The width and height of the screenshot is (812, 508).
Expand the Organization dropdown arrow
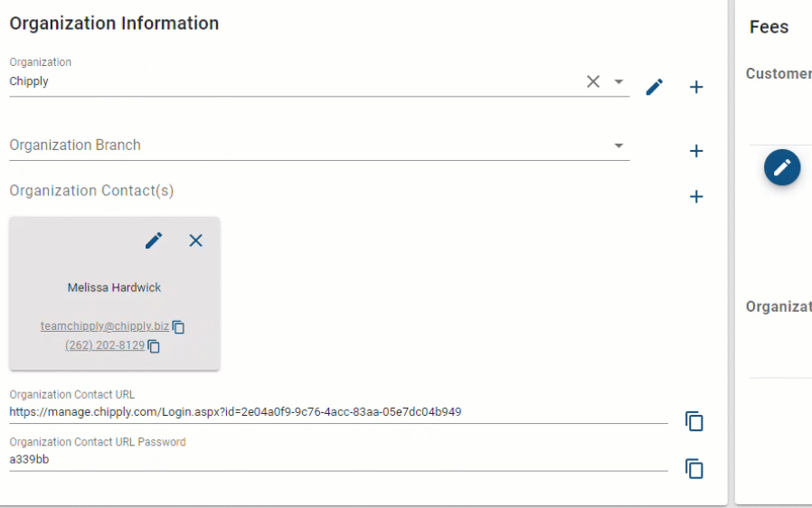pos(618,81)
